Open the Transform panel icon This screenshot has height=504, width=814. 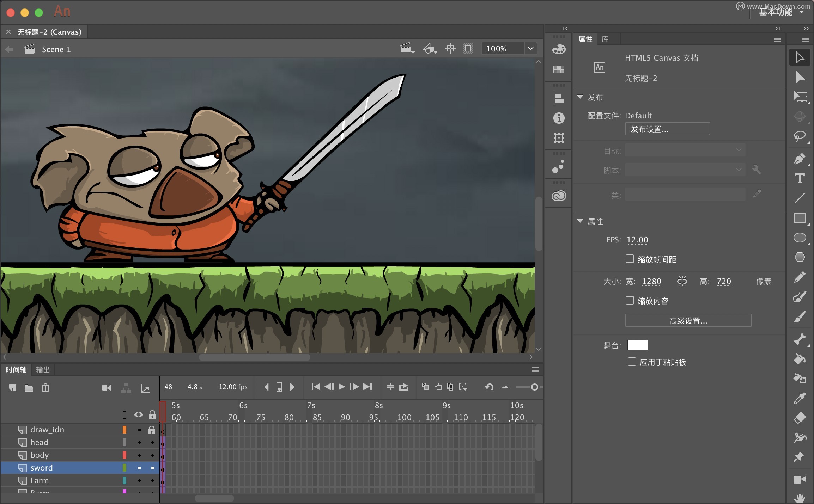click(x=559, y=138)
